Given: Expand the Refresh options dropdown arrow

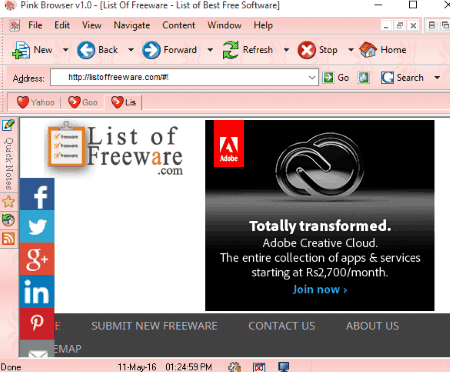Looking at the screenshot, I should pos(286,50).
